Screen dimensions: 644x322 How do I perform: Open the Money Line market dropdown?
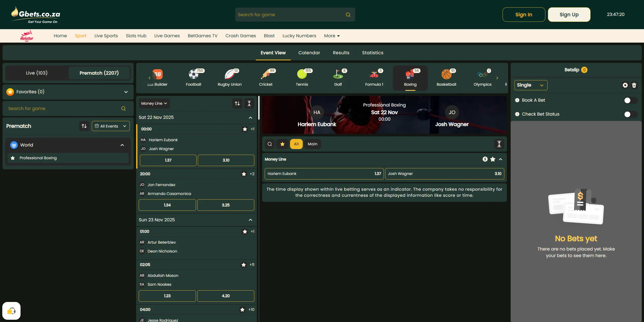coord(154,103)
